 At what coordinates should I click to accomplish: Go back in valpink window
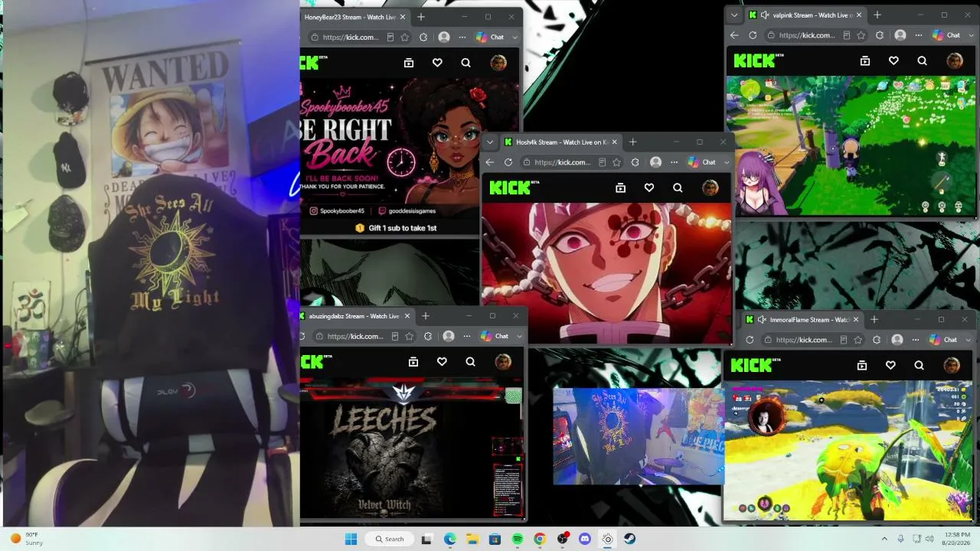pos(734,35)
